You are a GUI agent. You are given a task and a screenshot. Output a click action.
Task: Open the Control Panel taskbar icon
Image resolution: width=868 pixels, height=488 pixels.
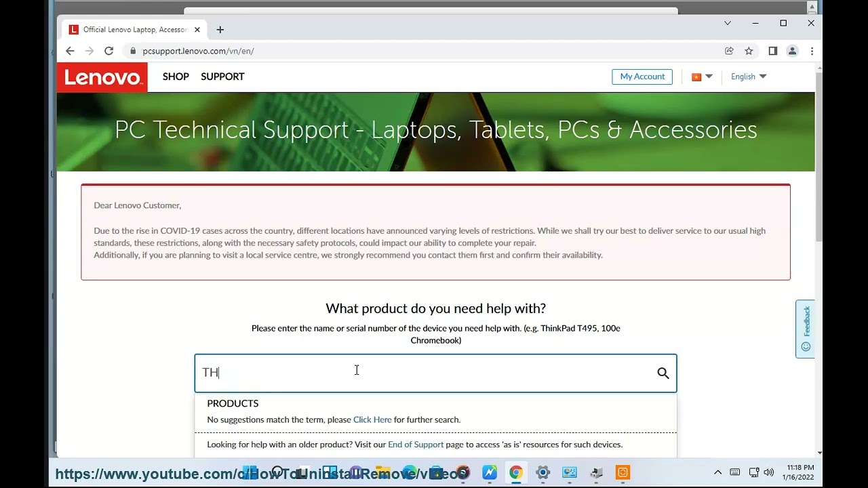569,472
